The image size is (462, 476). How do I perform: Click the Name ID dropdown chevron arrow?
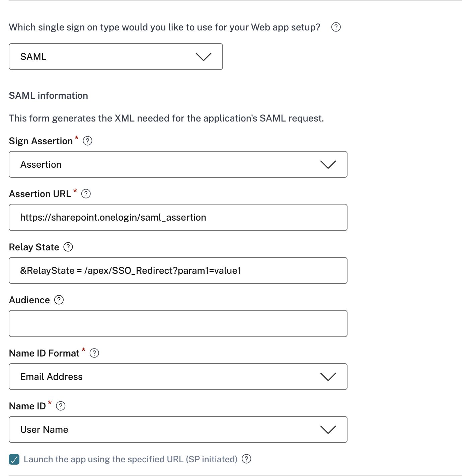coord(328,429)
